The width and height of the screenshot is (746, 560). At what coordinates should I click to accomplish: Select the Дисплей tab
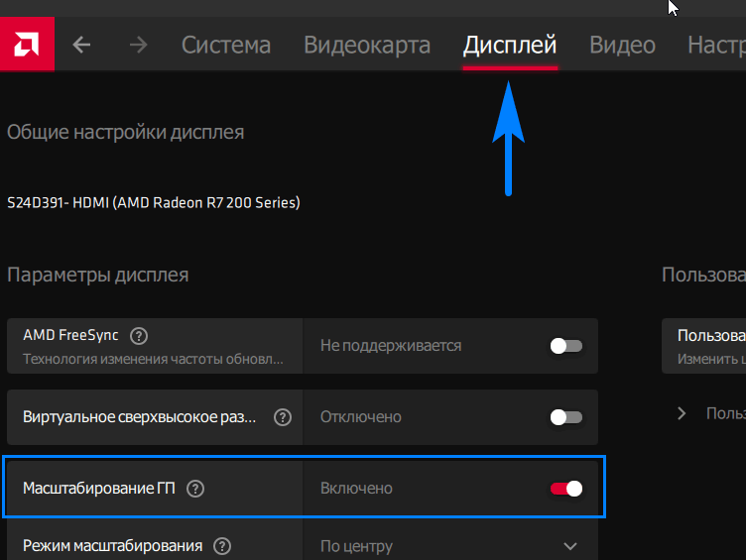coord(510,46)
